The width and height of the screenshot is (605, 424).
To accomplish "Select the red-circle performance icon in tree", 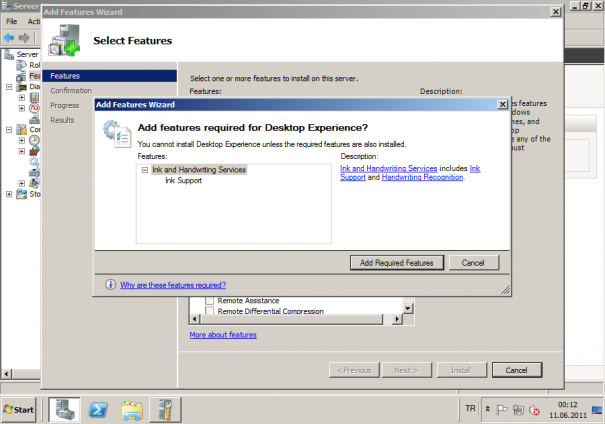I will (x=34, y=108).
